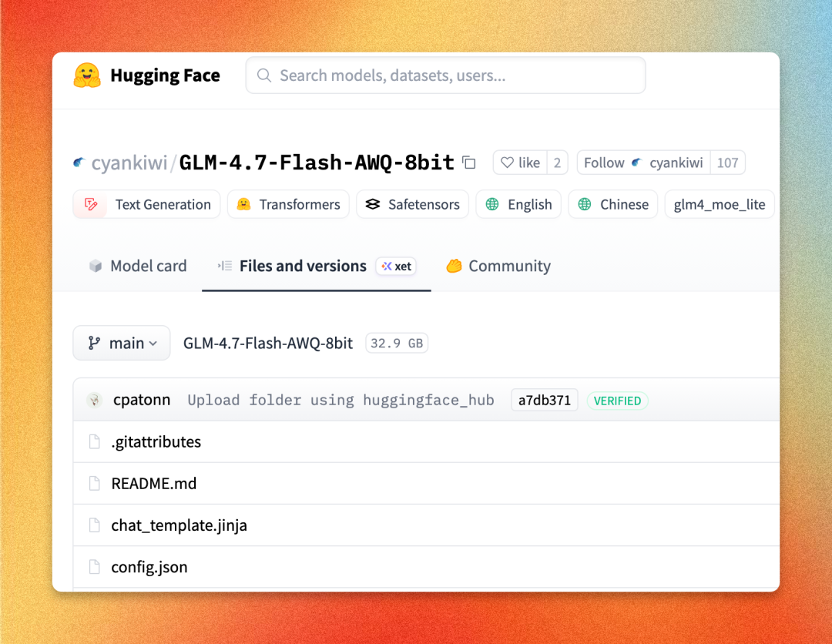
Task: Open the config.json file
Action: tap(149, 567)
